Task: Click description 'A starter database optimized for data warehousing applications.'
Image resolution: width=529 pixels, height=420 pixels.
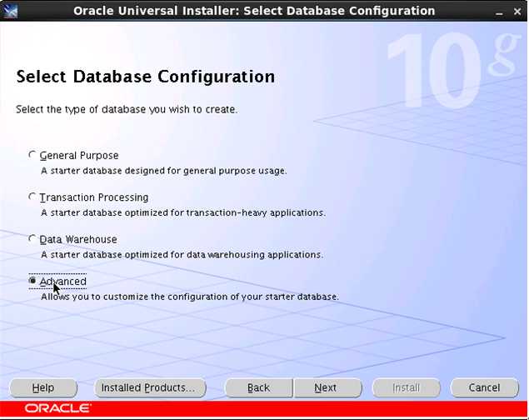Action: [182, 255]
